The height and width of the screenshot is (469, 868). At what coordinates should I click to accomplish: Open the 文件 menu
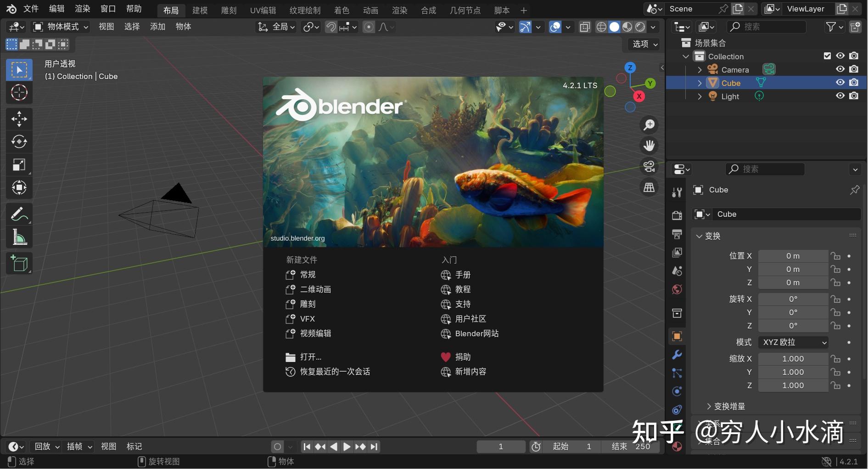coord(30,9)
